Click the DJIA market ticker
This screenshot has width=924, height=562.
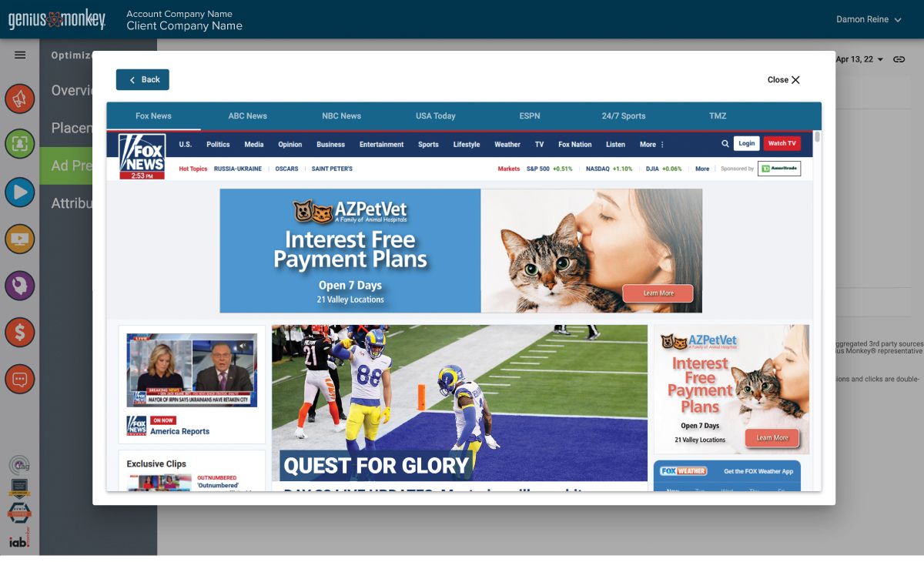click(664, 169)
